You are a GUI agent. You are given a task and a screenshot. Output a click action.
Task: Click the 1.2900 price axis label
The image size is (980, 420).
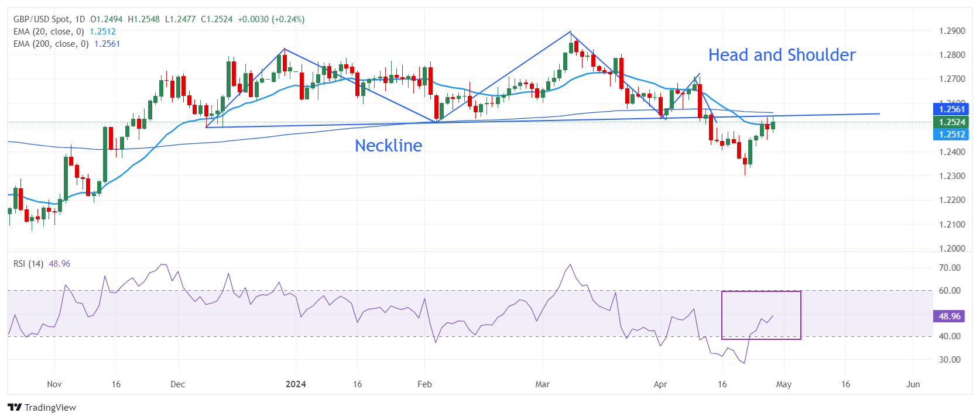tap(952, 31)
